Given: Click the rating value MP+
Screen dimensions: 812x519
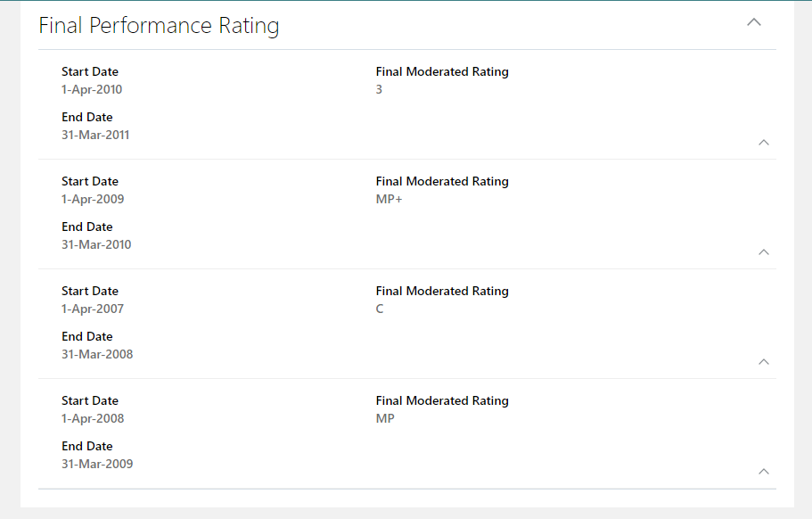Looking at the screenshot, I should 388,199.
